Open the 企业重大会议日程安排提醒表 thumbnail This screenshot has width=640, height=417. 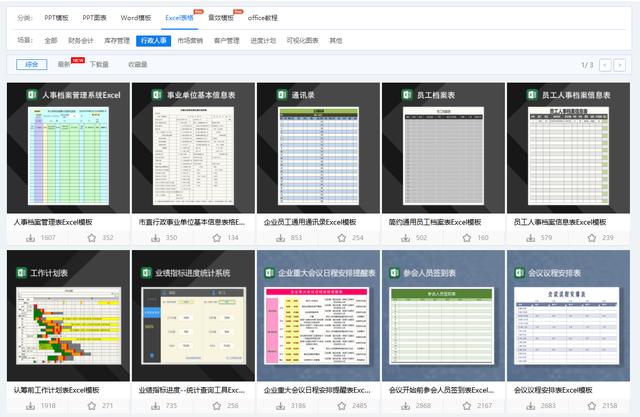(x=318, y=316)
